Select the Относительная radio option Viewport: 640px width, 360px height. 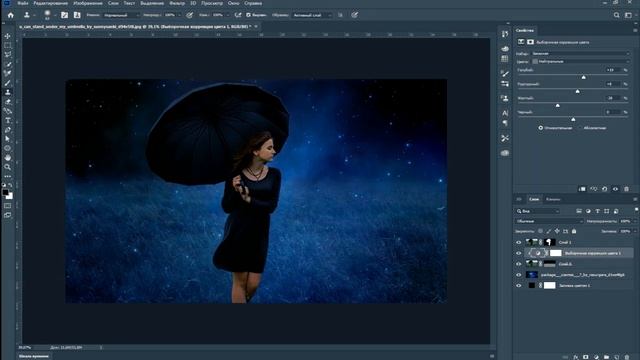point(540,128)
